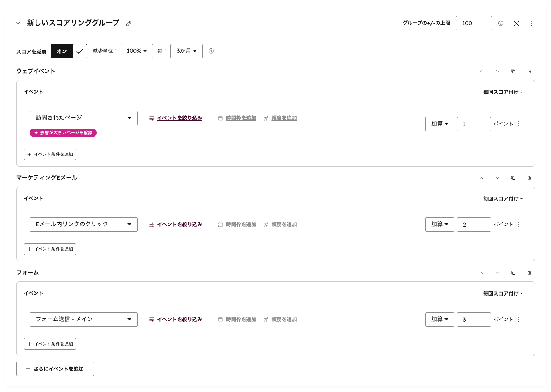Open 毎回スコア付け menu in フォーム section
Viewport: 551px width, 392px height.
[x=503, y=293]
